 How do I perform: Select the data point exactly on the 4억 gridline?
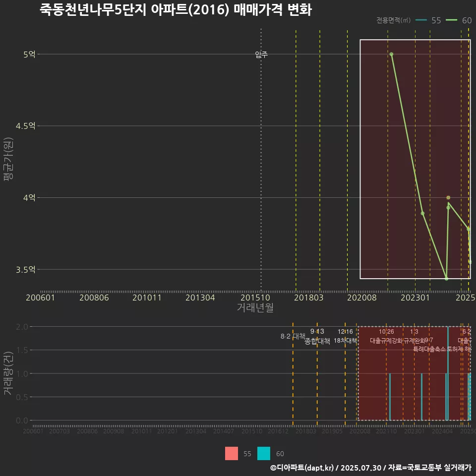click(448, 198)
